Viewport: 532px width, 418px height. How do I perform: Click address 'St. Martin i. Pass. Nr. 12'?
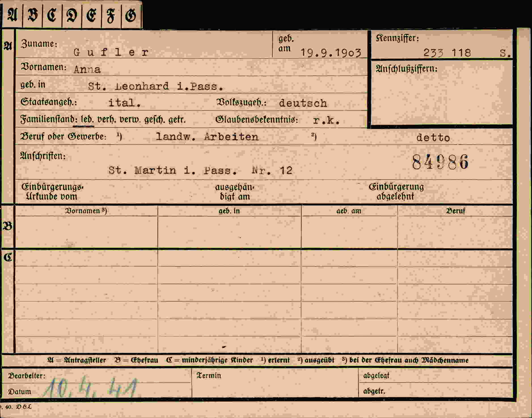(200, 170)
